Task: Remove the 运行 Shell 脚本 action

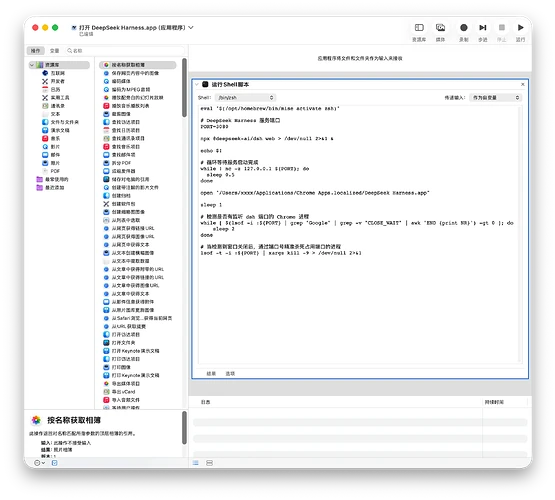Action: tap(522, 84)
